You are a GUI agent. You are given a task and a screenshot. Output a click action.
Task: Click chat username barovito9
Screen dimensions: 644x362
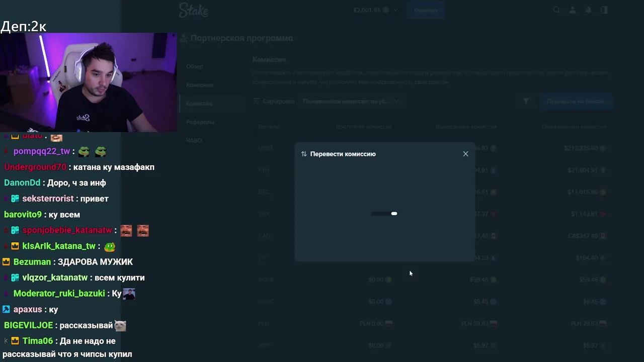(x=23, y=215)
